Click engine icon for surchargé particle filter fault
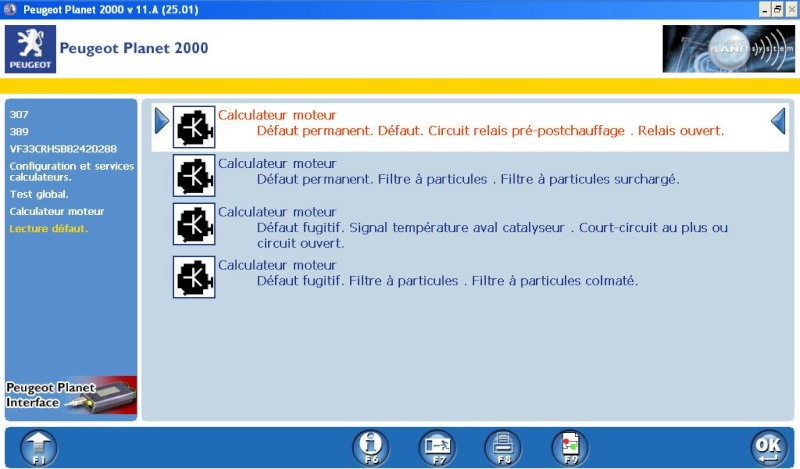 [194, 176]
